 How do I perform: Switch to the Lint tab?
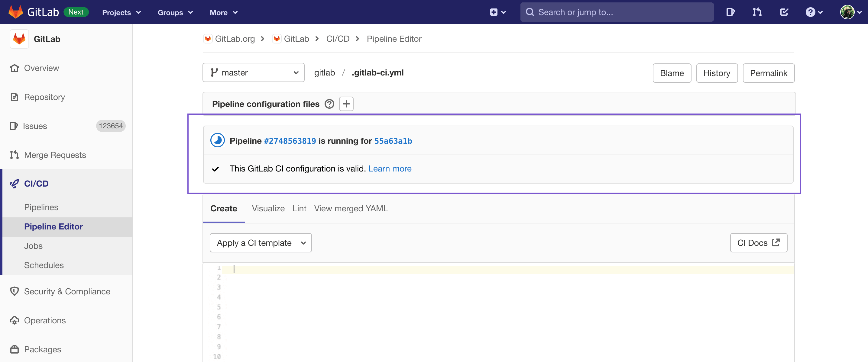299,208
